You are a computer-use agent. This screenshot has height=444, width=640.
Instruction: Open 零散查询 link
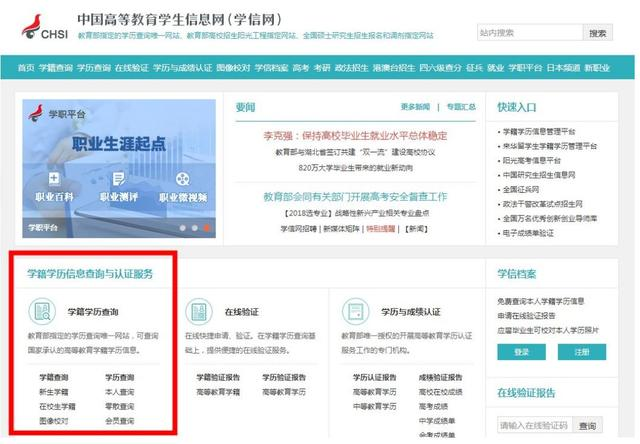click(x=119, y=406)
